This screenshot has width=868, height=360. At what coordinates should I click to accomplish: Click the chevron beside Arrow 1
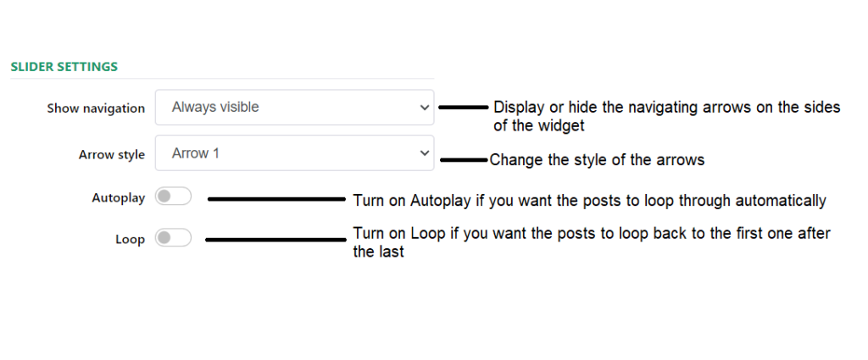[425, 153]
